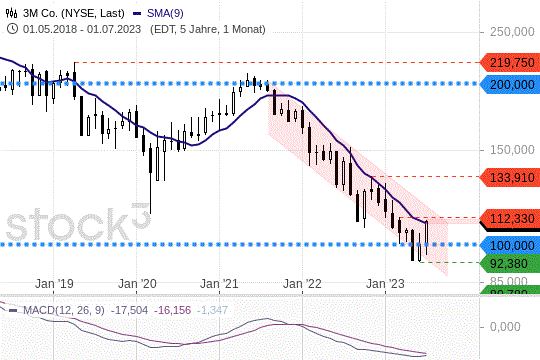Viewport: 540px width, 360px height.
Task: Click the MACD(12, 26, 9) indicator label
Action: point(64,310)
